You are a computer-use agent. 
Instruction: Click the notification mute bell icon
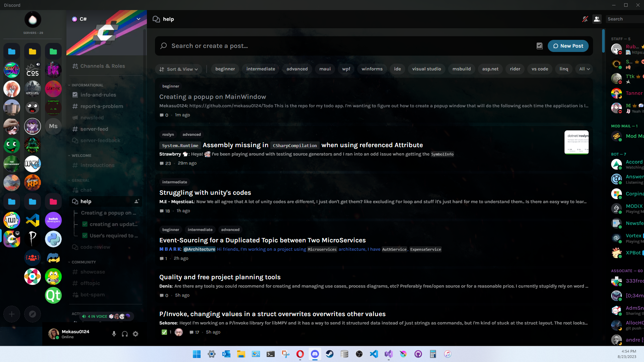click(585, 19)
